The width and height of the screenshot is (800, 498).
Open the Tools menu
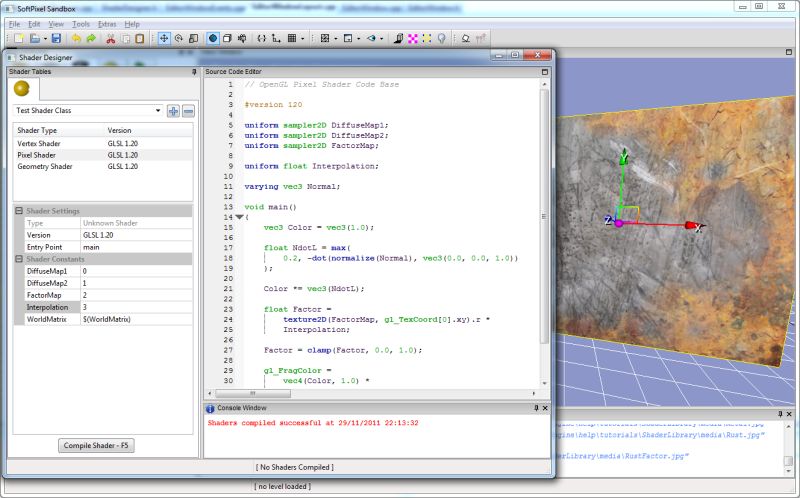[81, 23]
